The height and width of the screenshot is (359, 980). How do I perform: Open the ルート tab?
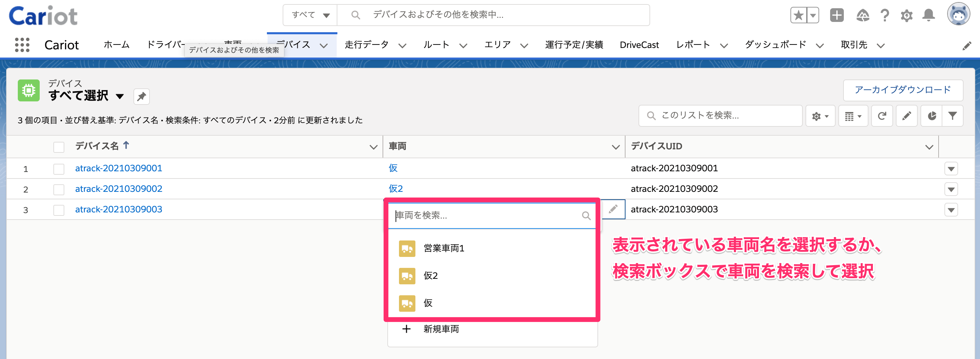(x=436, y=45)
